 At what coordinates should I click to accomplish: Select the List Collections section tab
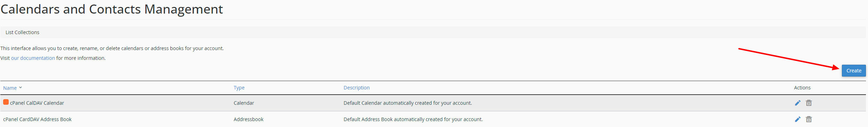[x=22, y=32]
